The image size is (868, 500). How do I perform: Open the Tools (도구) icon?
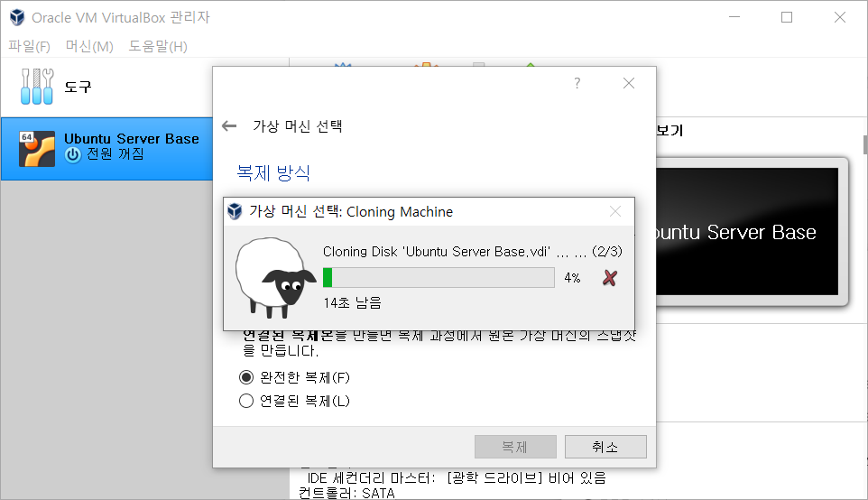(37, 87)
